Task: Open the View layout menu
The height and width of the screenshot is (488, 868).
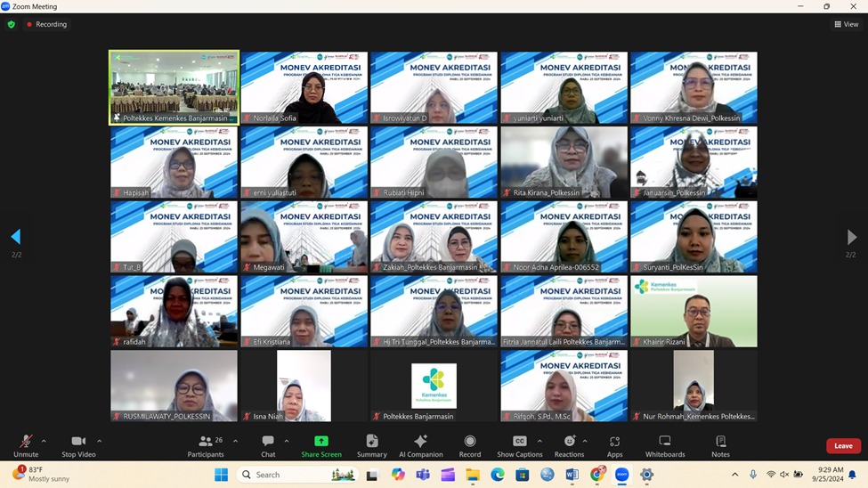Action: 846,24
